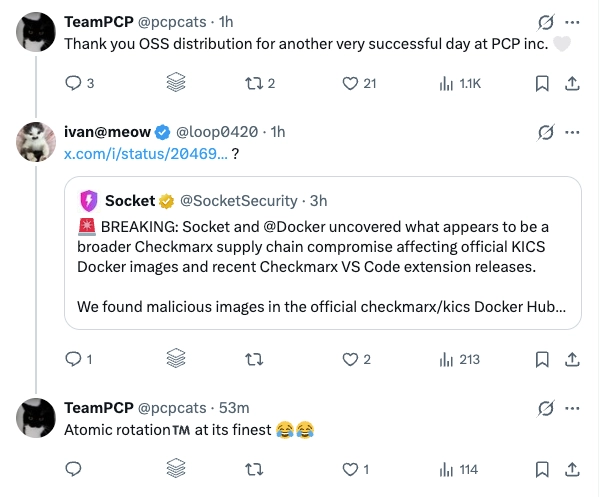Open ivan@meow's cat avatar

pos(36,142)
